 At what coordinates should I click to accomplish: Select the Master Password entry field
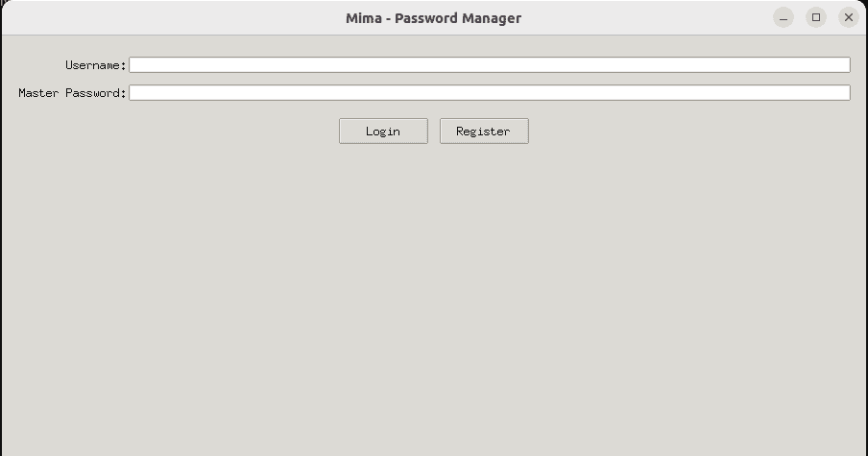coord(489,93)
